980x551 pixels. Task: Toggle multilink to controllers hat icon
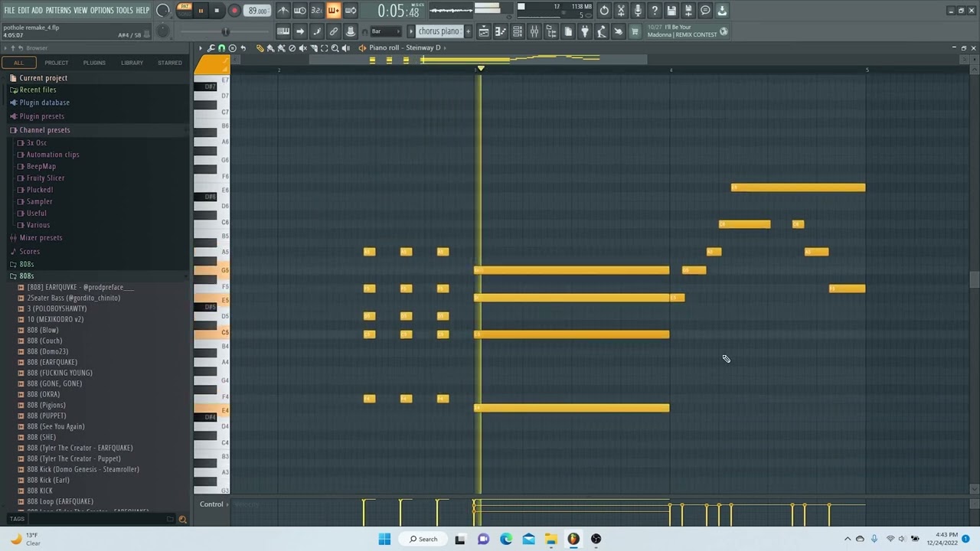coord(350,31)
